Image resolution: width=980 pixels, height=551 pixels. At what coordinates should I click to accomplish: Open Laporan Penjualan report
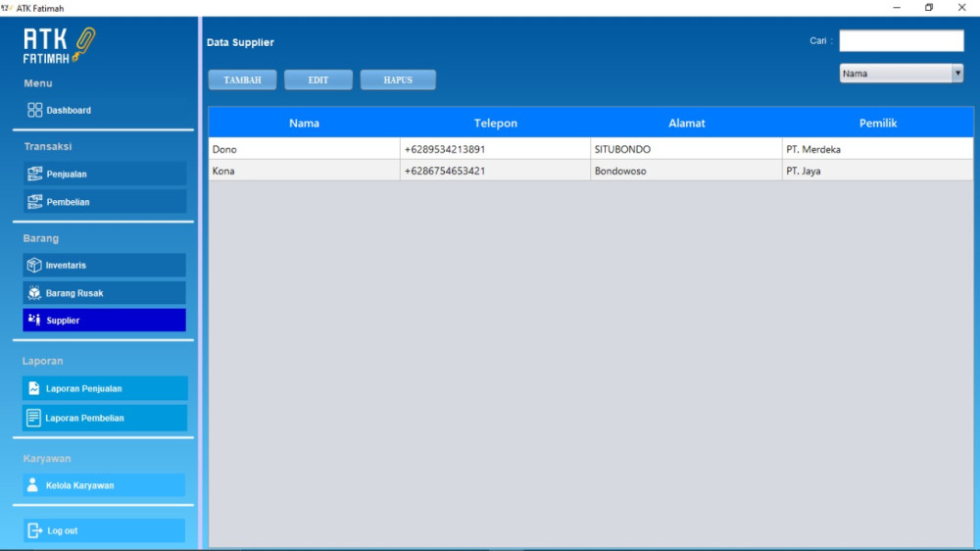coord(105,388)
